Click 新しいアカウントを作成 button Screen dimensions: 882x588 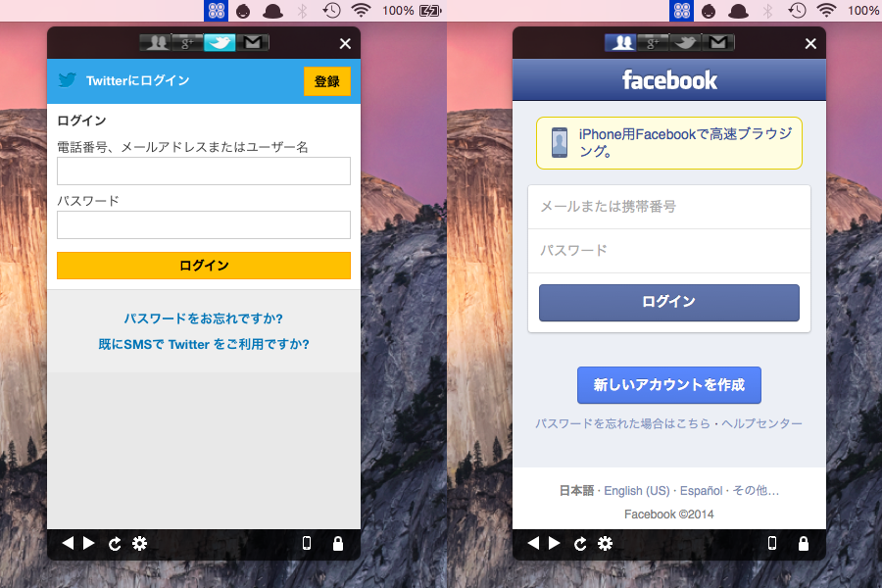coord(669,385)
